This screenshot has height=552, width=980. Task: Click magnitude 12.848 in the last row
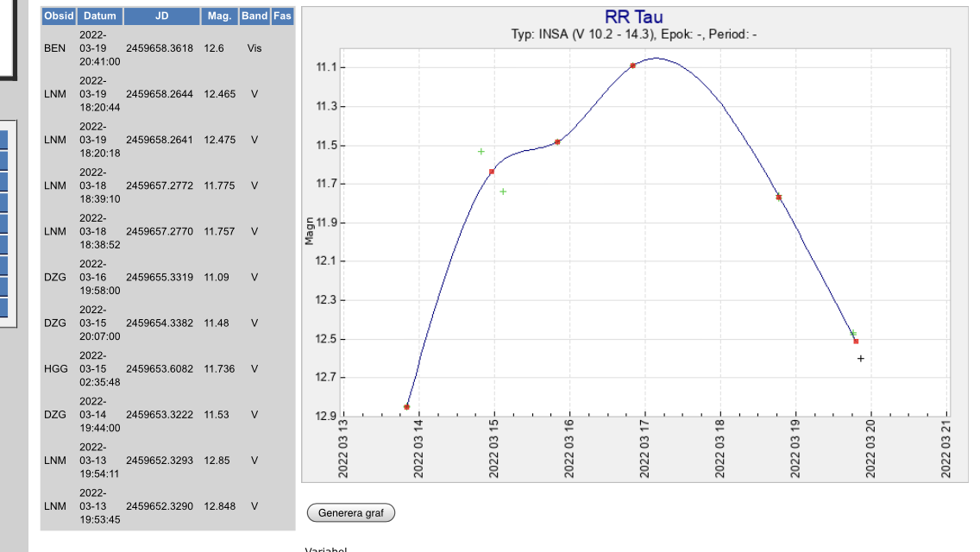219,506
